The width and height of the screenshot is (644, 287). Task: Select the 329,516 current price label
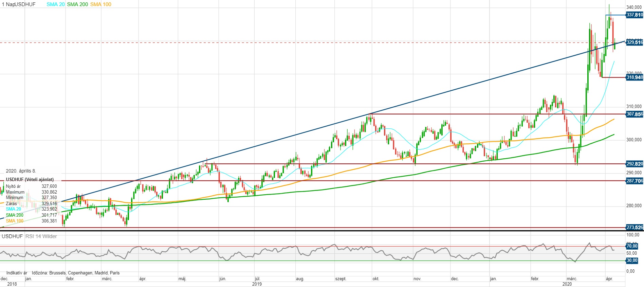coord(634,42)
